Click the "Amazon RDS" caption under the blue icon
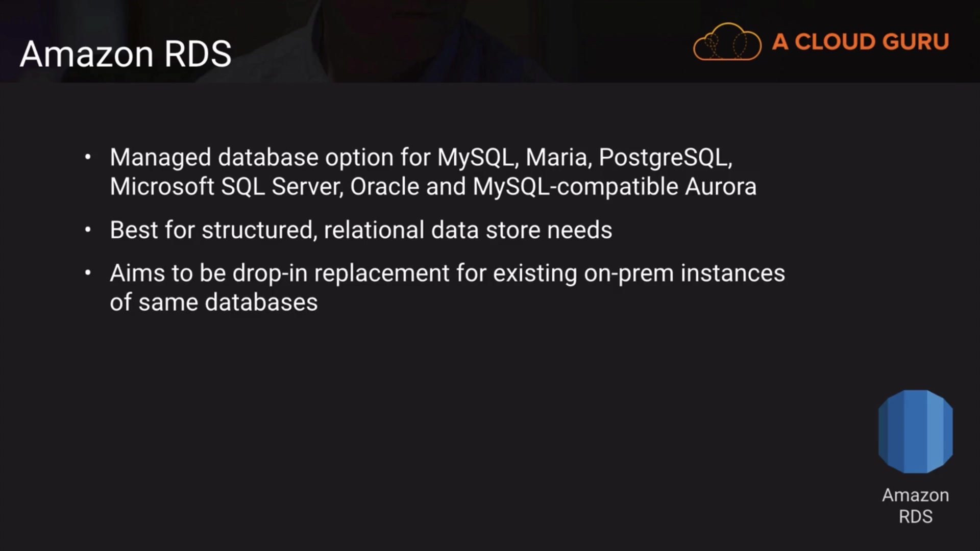980x551 pixels. 915,506
